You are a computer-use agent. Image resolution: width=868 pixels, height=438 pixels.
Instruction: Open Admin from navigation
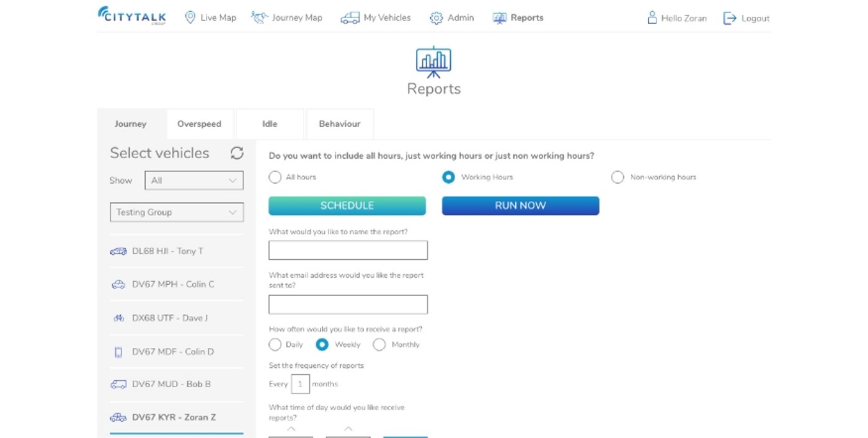coord(452,18)
